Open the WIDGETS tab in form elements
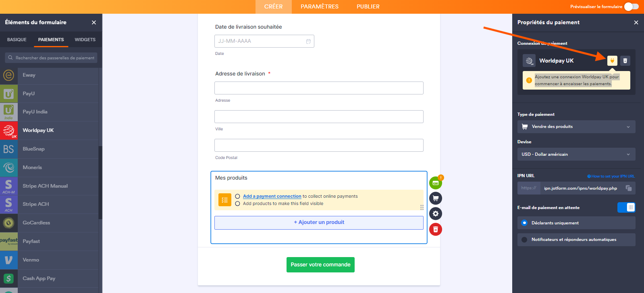Viewport: 644px width, 293px height. [85, 40]
